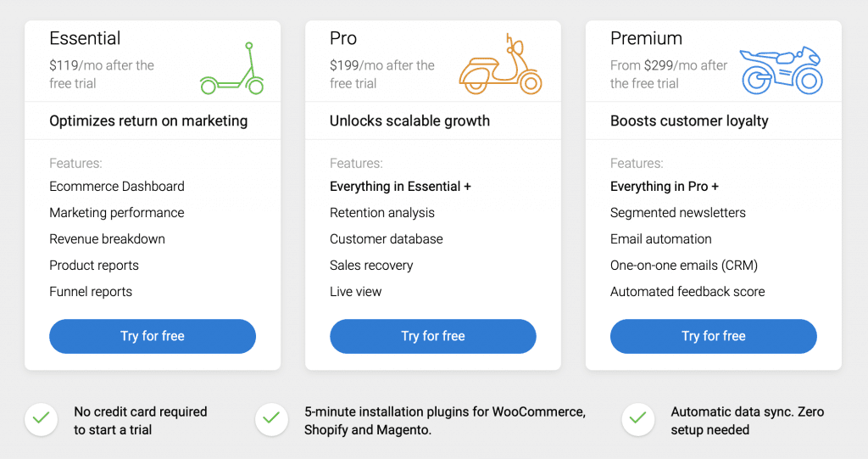Try the Premium plan for free
The height and width of the screenshot is (459, 868).
[713, 336]
